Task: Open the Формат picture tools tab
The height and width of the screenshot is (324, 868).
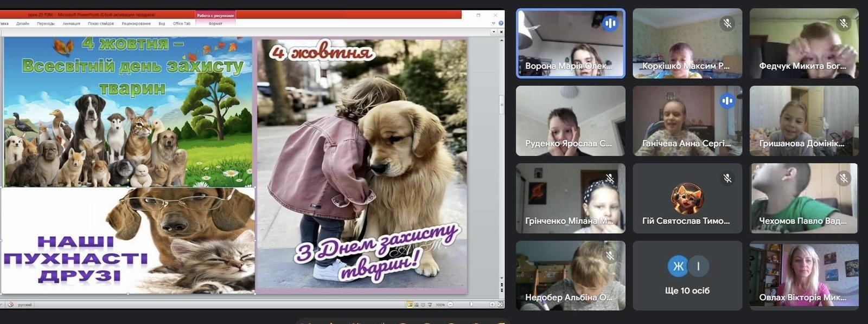Action: [x=215, y=24]
